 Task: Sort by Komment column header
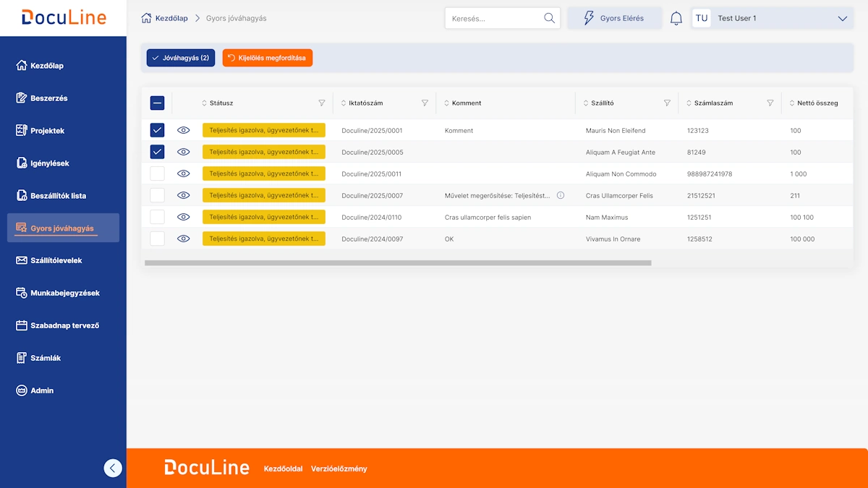coord(467,103)
